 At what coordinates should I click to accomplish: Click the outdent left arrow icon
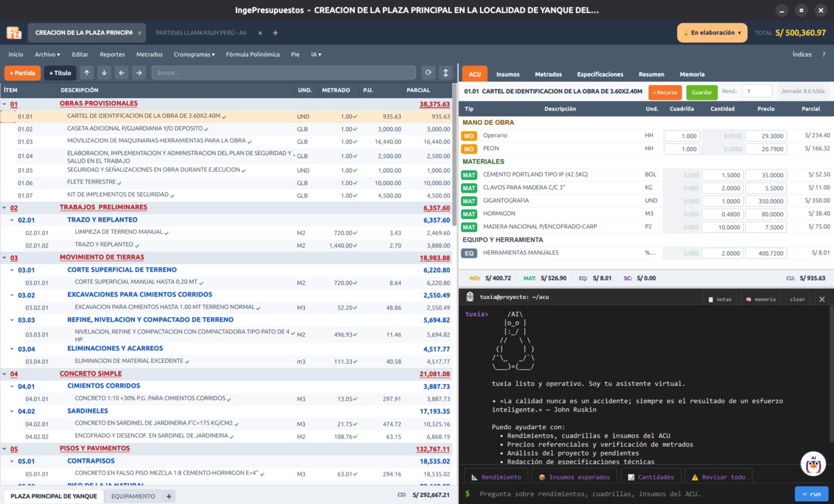[x=121, y=73]
